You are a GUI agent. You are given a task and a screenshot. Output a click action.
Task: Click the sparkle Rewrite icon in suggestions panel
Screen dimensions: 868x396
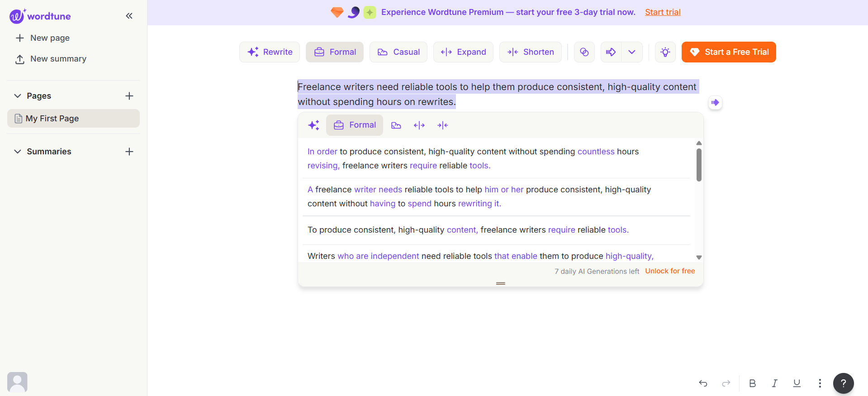pyautogui.click(x=313, y=125)
